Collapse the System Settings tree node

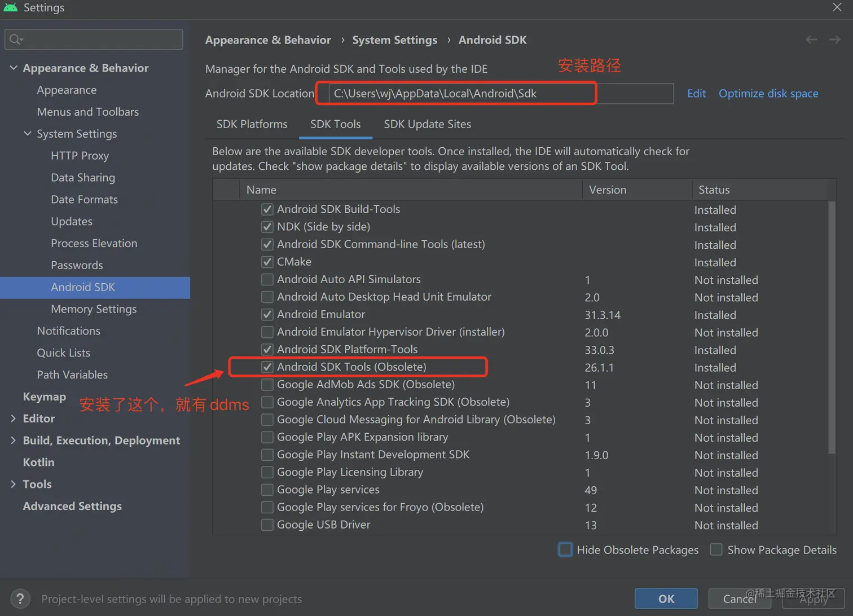coord(28,134)
